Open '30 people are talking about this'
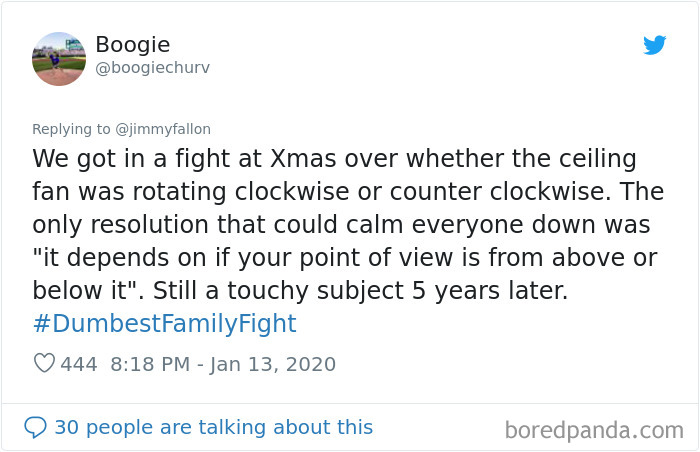This screenshot has width=700, height=452. click(x=213, y=427)
